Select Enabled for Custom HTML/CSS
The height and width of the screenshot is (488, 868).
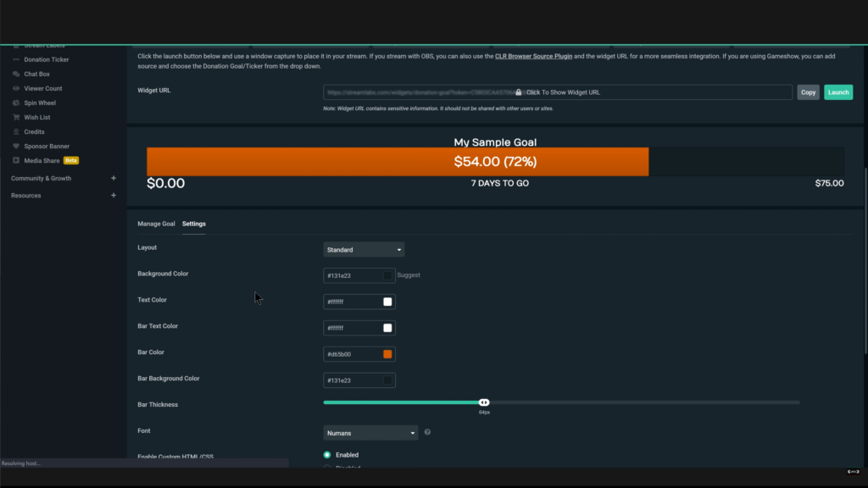pyautogui.click(x=327, y=455)
